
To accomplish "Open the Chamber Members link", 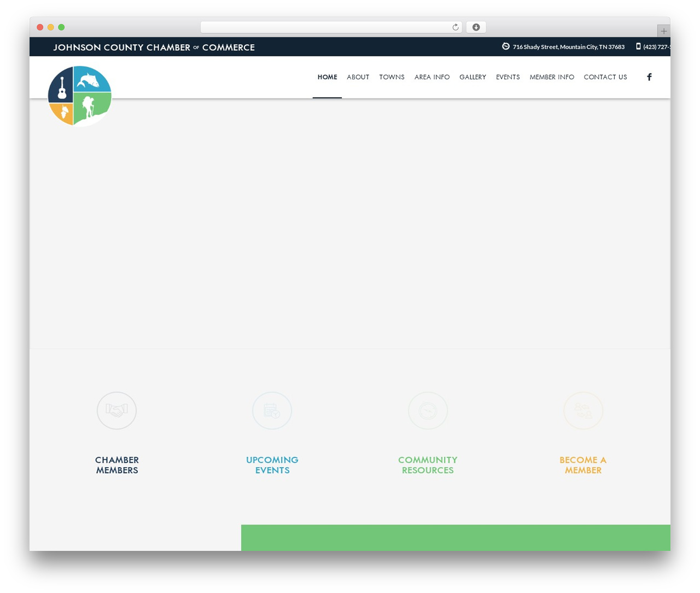I will click(x=117, y=465).
